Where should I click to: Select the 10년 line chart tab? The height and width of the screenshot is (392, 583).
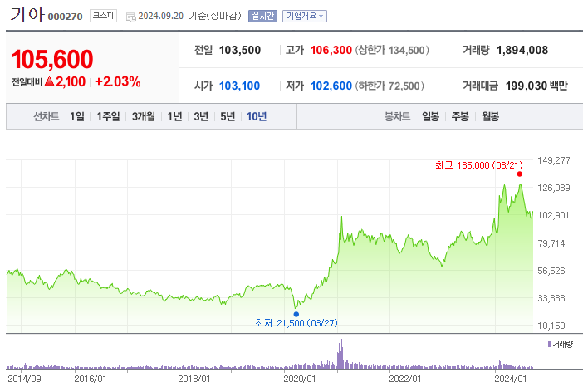pyautogui.click(x=257, y=116)
